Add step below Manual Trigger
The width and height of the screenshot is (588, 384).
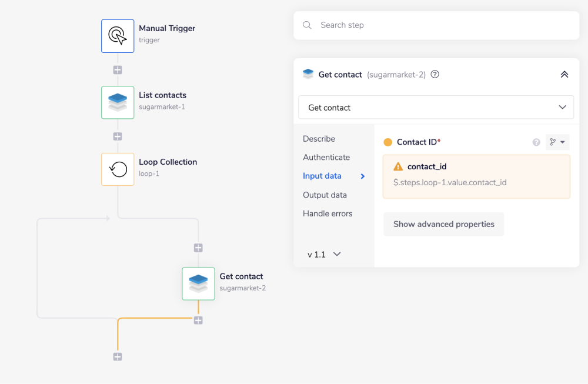118,70
